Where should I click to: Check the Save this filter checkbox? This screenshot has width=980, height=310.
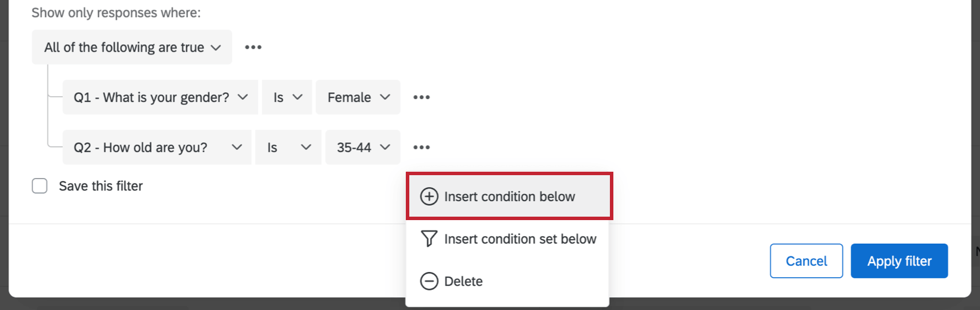[40, 186]
